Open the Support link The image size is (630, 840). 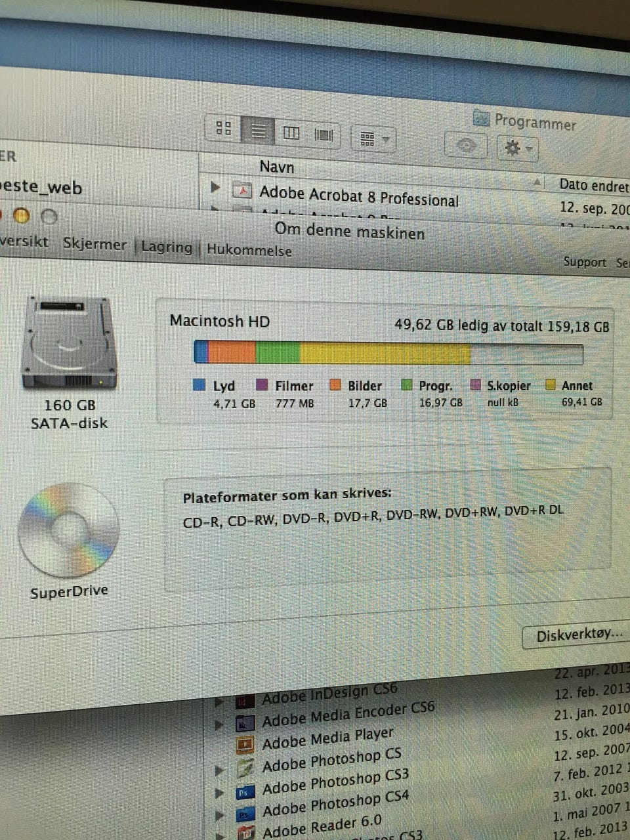click(x=585, y=262)
